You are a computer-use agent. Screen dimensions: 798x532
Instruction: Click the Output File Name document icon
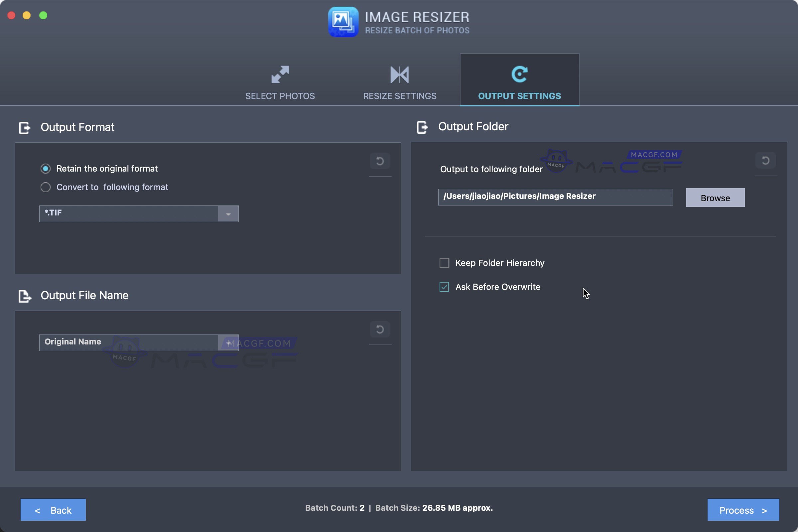[25, 296]
